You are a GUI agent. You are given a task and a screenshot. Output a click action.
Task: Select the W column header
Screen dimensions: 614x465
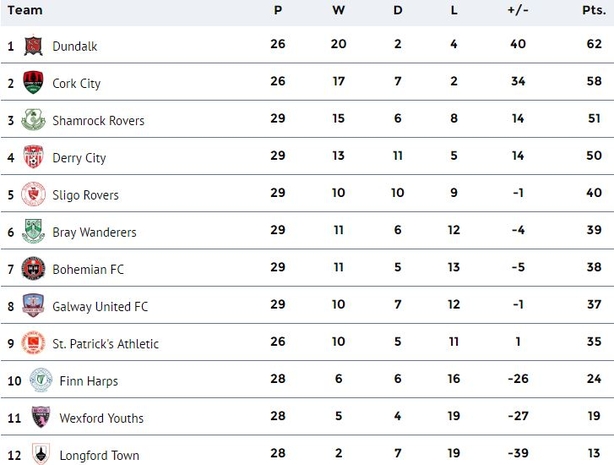338,10
